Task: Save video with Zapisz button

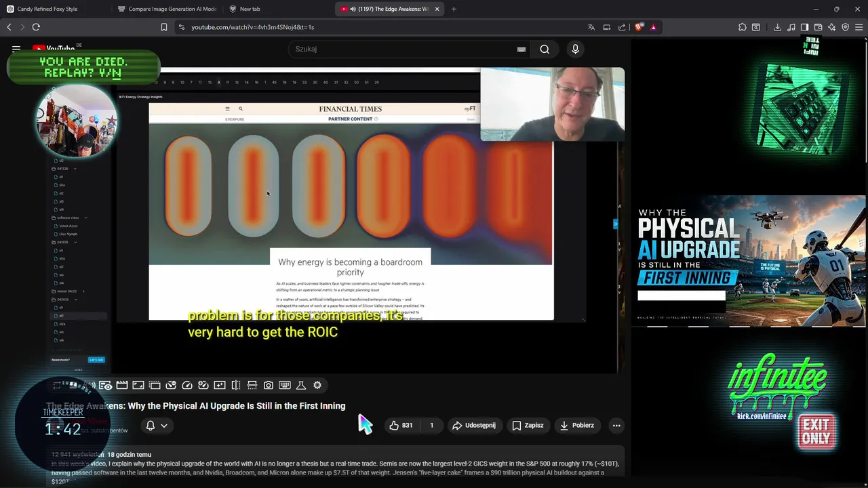Action: [x=528, y=426]
